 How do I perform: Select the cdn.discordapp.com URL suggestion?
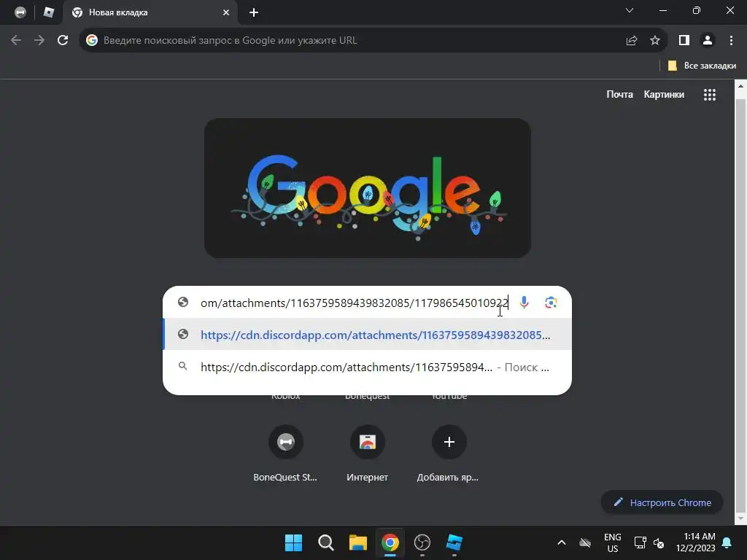368,334
